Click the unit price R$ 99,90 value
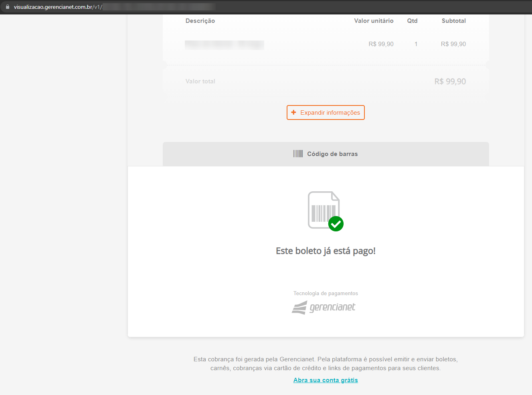Screen dimensions: 532x395 tap(381, 44)
